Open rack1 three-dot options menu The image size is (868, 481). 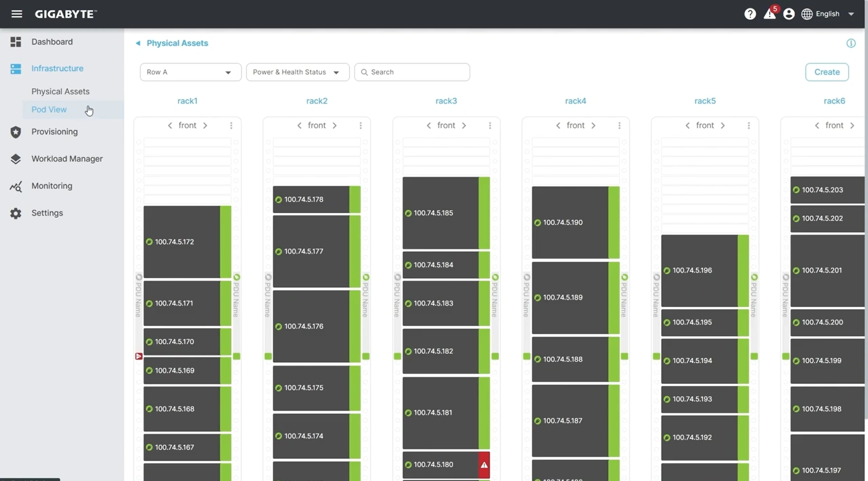231,126
